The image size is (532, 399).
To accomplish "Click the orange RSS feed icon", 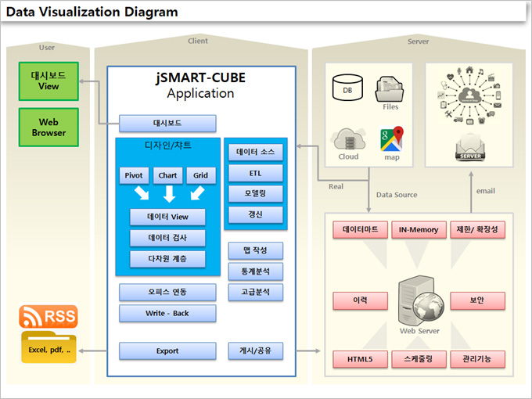I will 49,316.
